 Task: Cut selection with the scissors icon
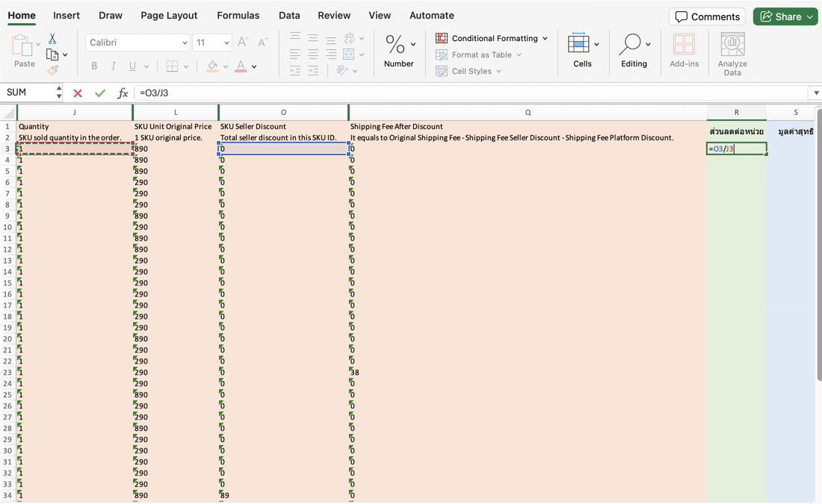point(52,38)
